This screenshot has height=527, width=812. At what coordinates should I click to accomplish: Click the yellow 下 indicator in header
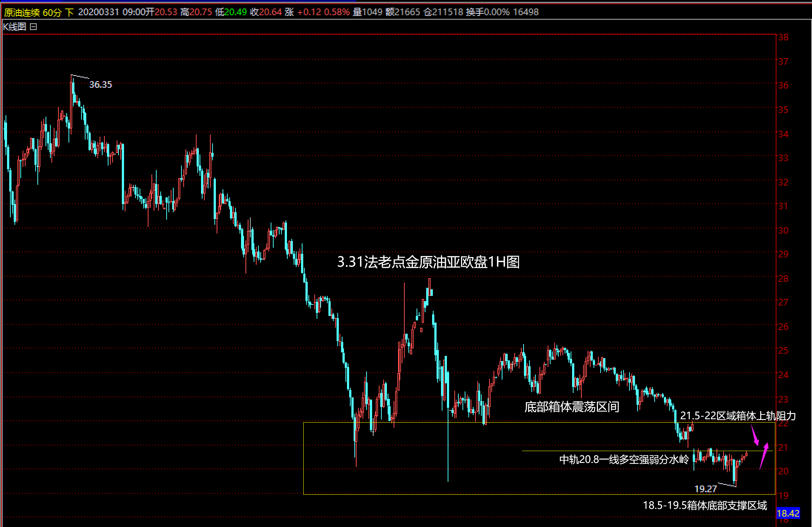(x=69, y=12)
